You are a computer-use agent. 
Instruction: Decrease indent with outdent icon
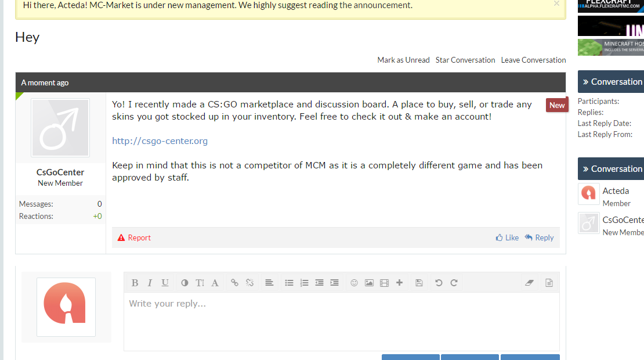pos(319,283)
